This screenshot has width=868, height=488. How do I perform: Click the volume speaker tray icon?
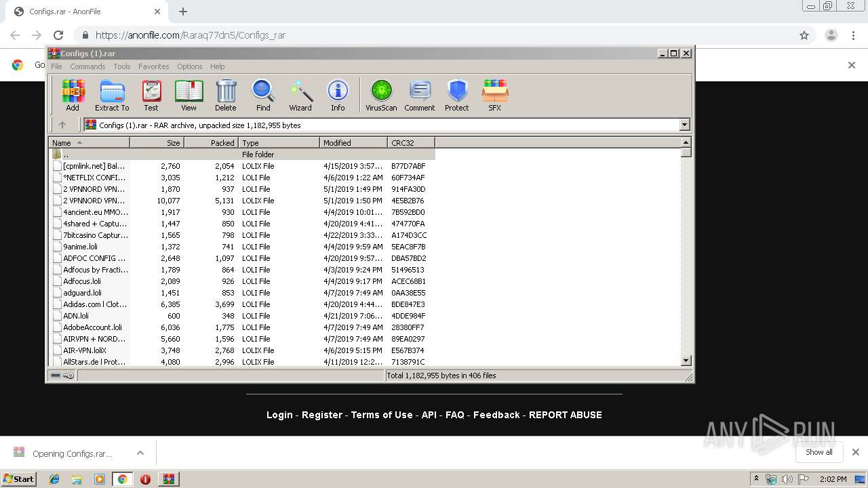tap(787, 479)
